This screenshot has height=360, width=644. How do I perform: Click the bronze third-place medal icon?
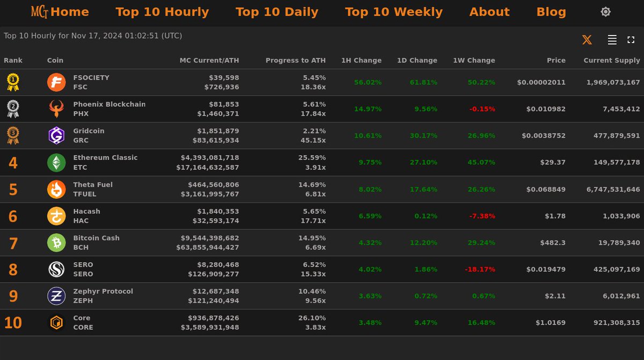coord(13,135)
